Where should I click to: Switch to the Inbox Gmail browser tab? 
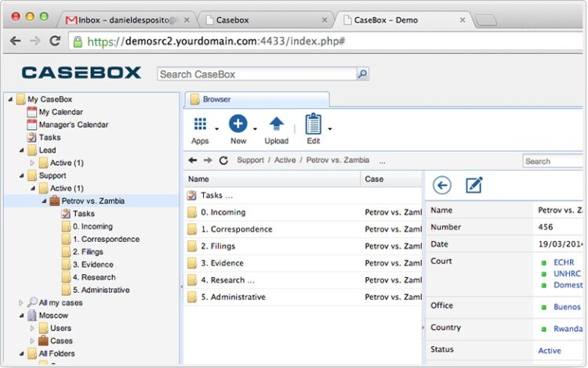[128, 20]
